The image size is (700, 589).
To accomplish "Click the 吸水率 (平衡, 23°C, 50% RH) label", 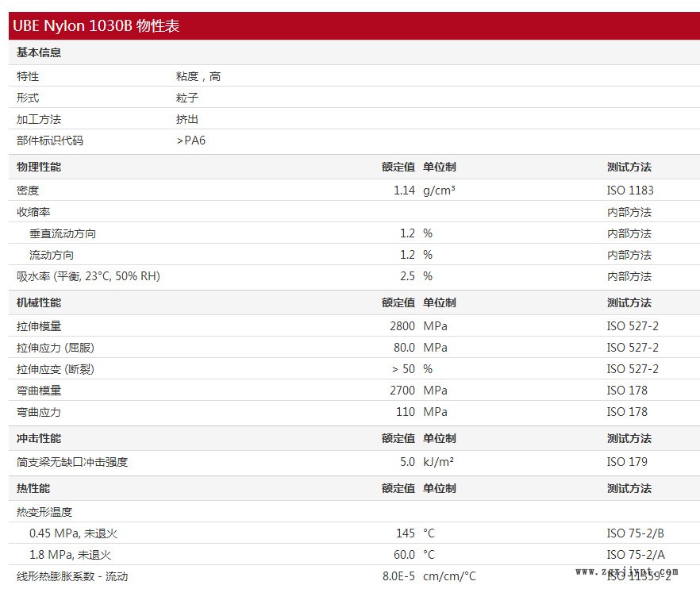I will 88,276.
